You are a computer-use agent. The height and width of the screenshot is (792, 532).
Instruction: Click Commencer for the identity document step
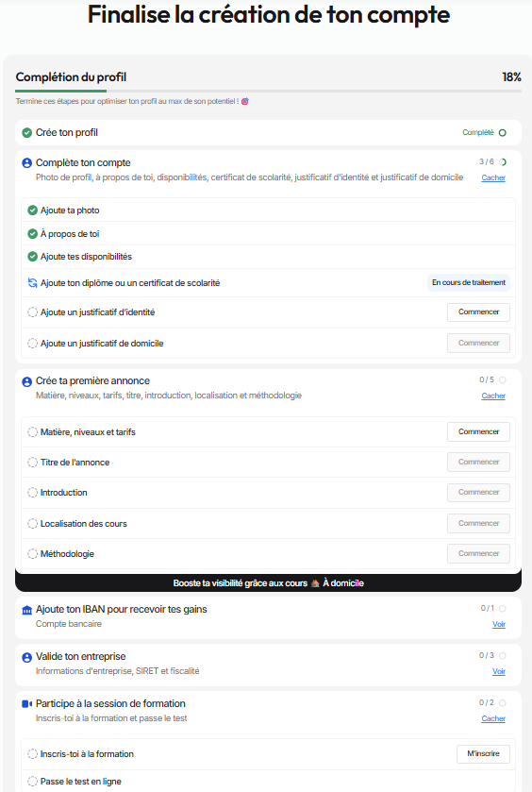point(478,312)
